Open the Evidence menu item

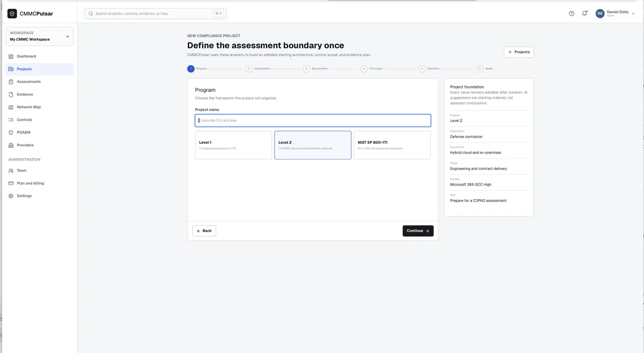(x=40, y=95)
